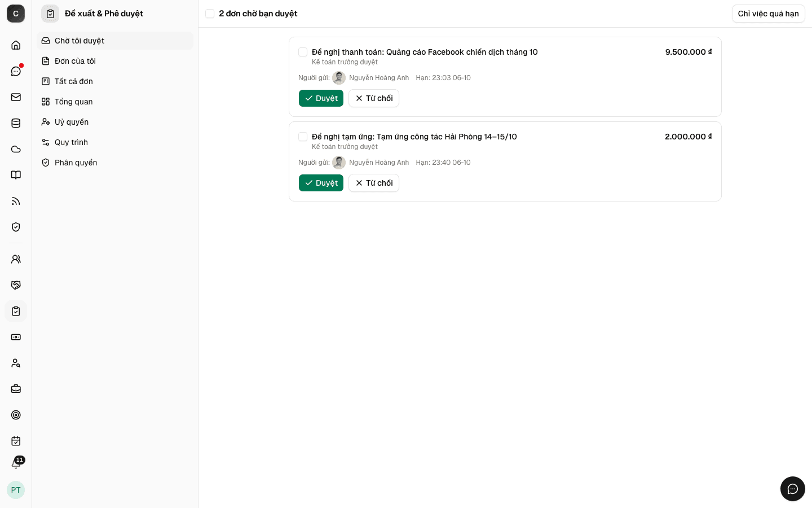
Task: Open the cloud storage icon
Action: [16, 149]
